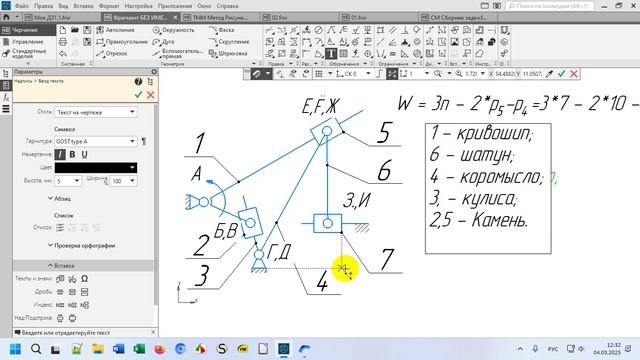Image resolution: width=640 pixels, height=360 pixels.
Task: Toggle underline text style
Action: 84,154
